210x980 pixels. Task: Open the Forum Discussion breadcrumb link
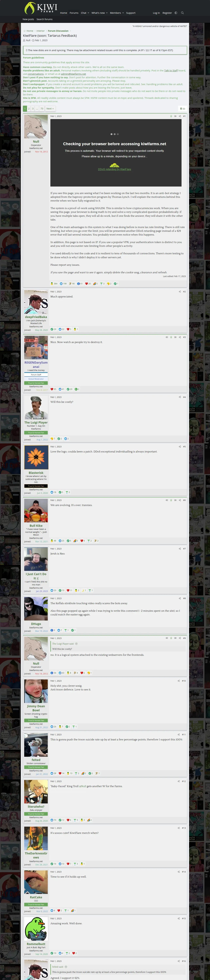coord(58,31)
